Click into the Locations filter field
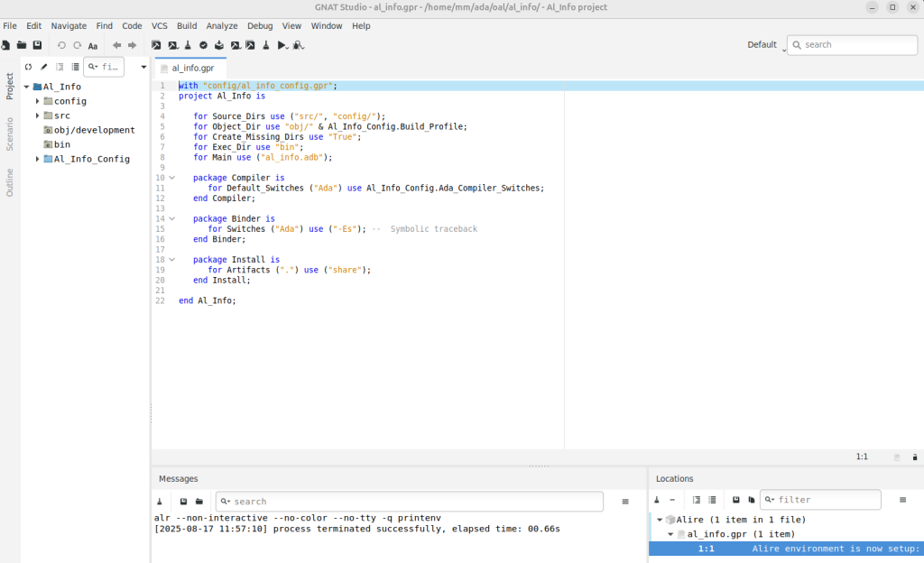 820,500
